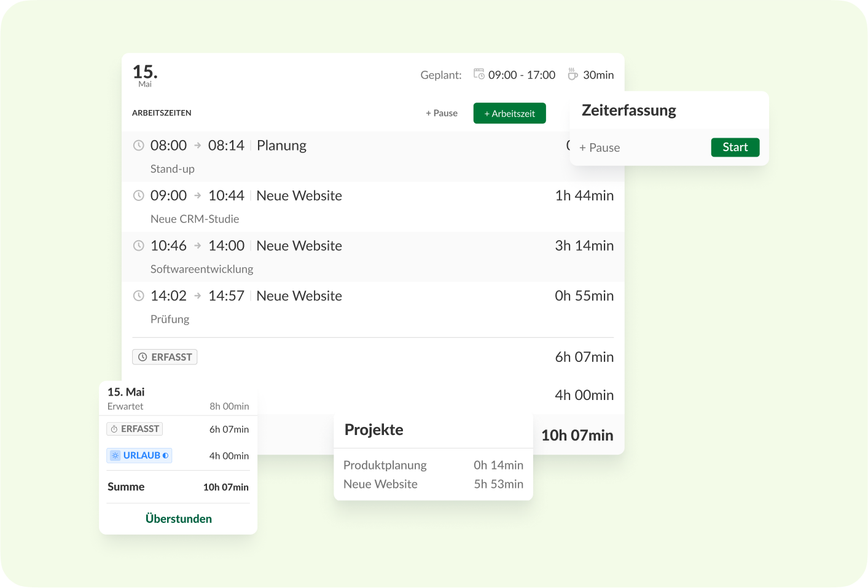This screenshot has height=588, width=868.
Task: Click the Neue CRM-Studie note
Action: (x=195, y=219)
